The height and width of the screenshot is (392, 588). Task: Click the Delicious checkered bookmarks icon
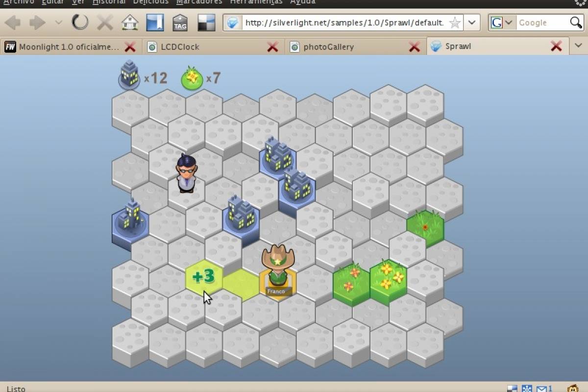click(x=206, y=23)
